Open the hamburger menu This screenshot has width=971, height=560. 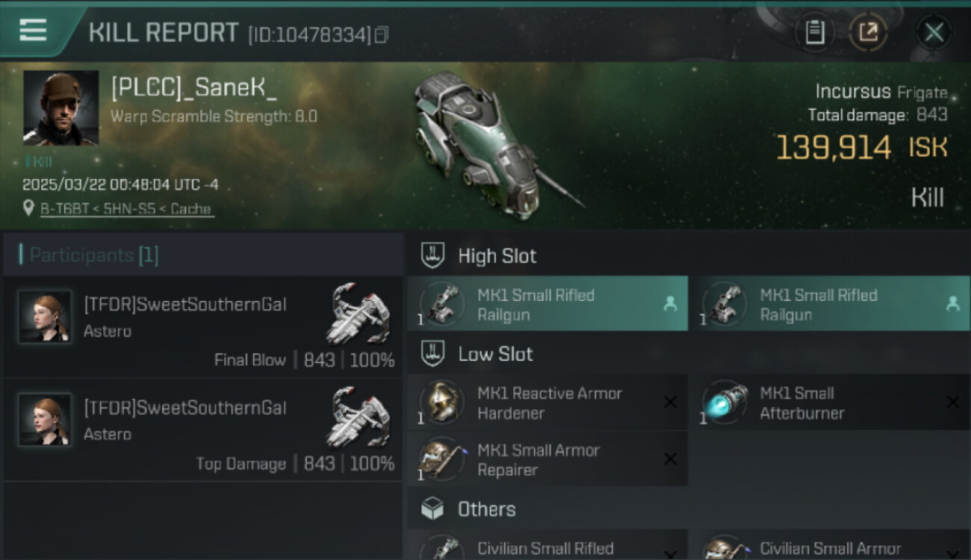34,31
